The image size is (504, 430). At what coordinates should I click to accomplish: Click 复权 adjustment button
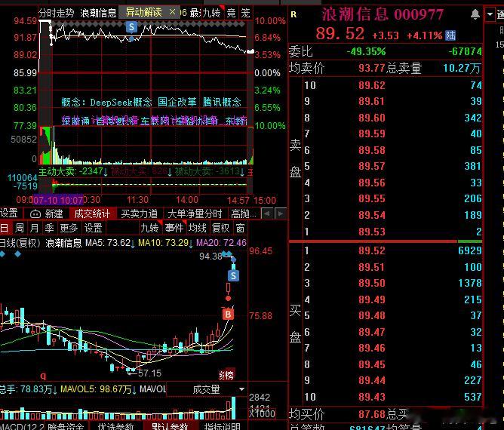[220, 228]
